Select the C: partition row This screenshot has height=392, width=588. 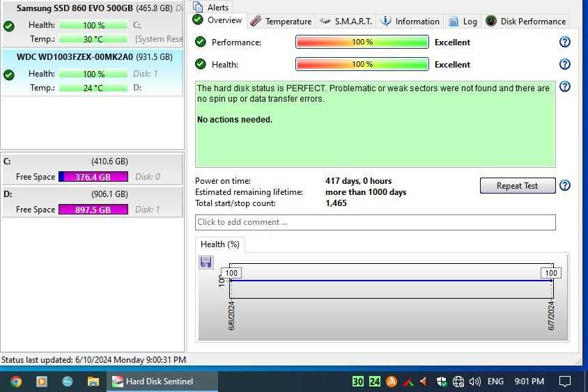(92, 169)
